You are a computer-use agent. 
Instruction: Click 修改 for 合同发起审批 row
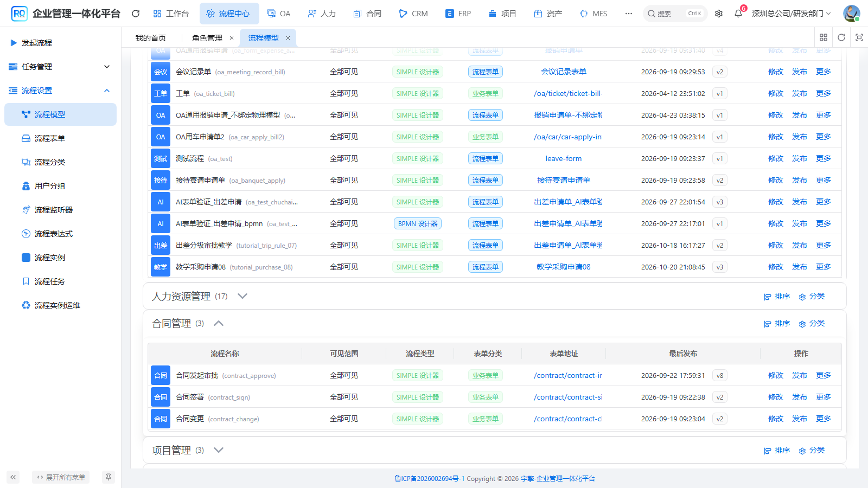(776, 375)
